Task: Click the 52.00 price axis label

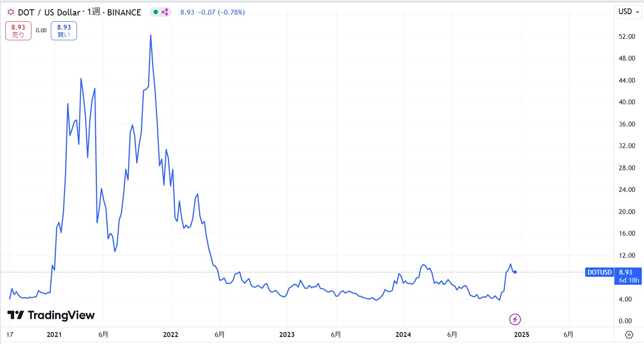Action: 627,37
